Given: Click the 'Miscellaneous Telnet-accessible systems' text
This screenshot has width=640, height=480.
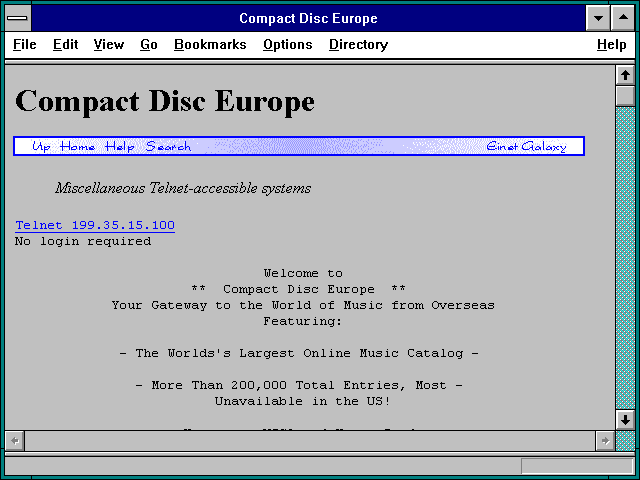Looking at the screenshot, I should (x=183, y=188).
